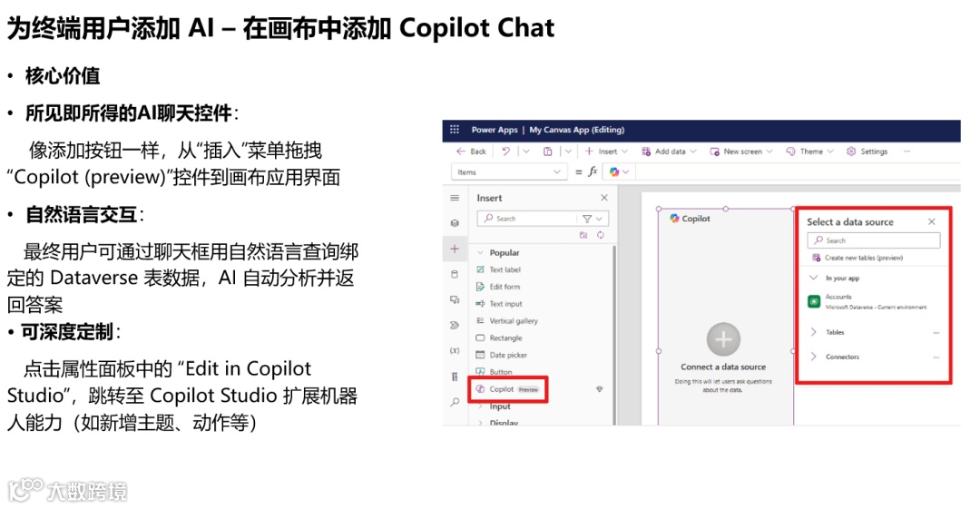Click the Copilot logo on the canvas control
This screenshot has height=509, width=980.
[x=674, y=219]
